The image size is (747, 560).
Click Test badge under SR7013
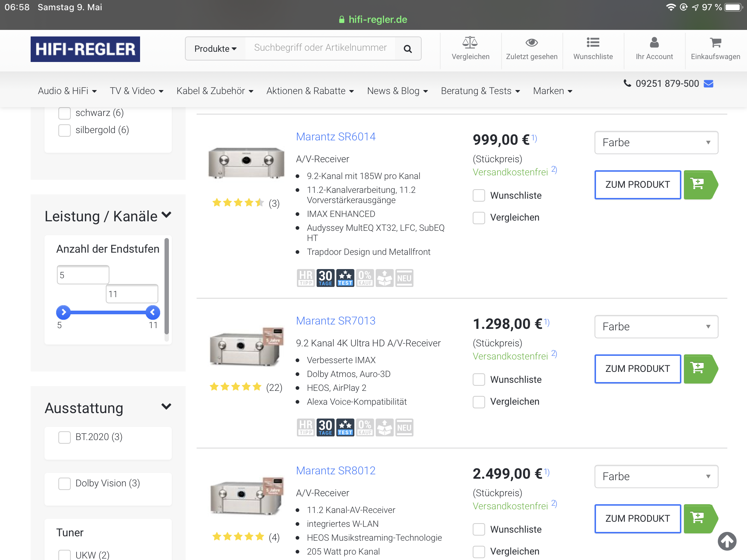(345, 428)
